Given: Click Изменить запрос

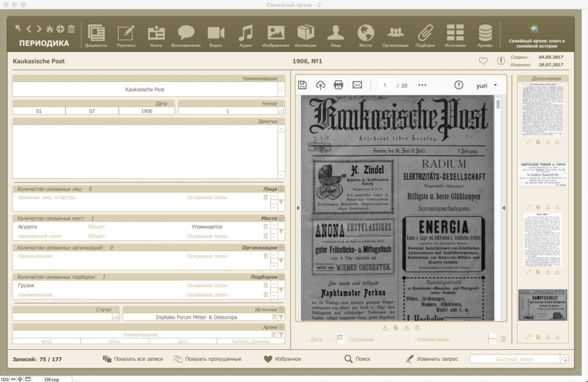Looking at the screenshot, I should point(432,359).
